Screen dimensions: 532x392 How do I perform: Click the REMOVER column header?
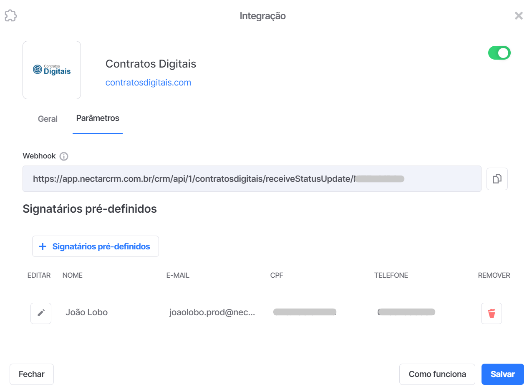pos(494,275)
